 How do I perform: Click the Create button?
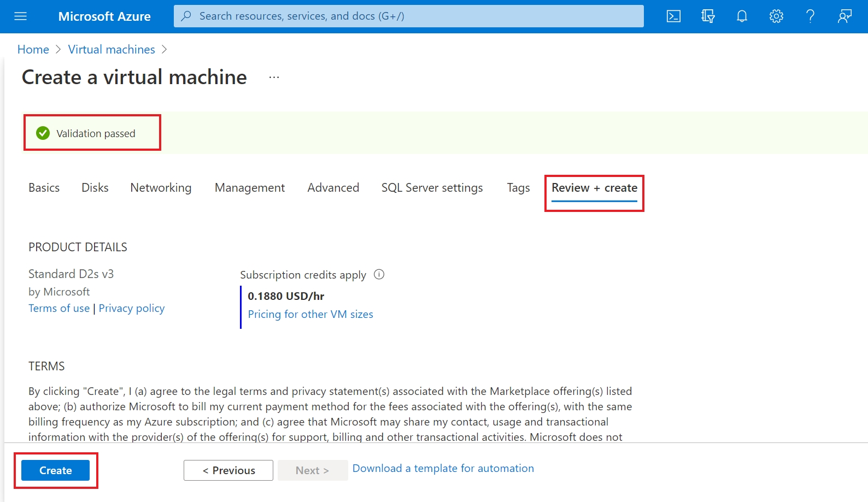(55, 470)
